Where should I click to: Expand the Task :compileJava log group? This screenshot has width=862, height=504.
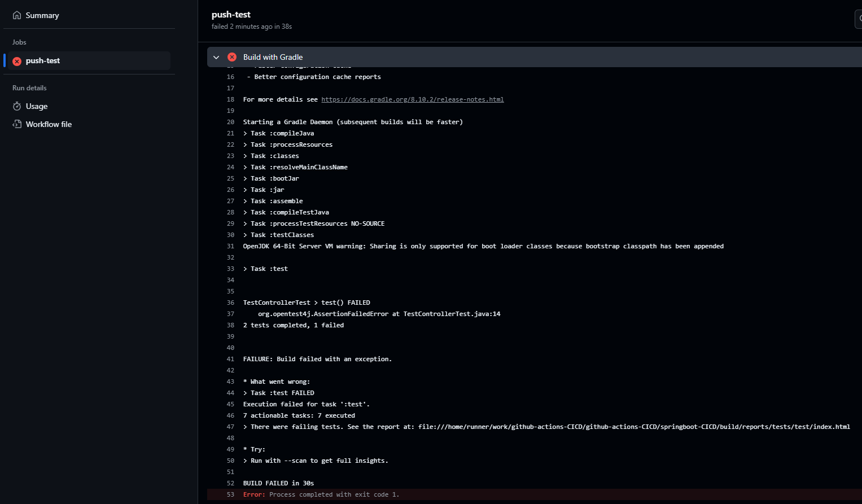pyautogui.click(x=245, y=133)
